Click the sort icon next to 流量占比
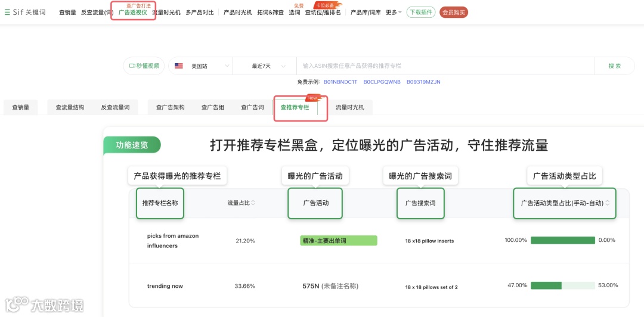The height and width of the screenshot is (317, 644). pos(253,203)
